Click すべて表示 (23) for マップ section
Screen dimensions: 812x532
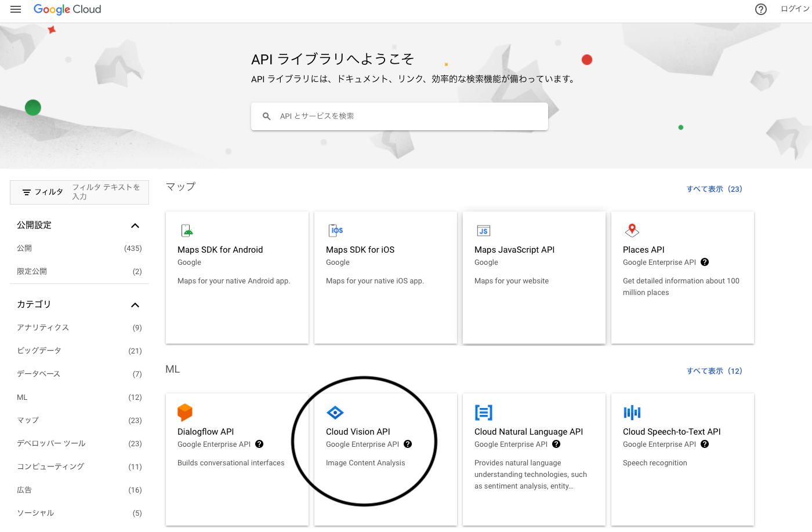click(715, 189)
